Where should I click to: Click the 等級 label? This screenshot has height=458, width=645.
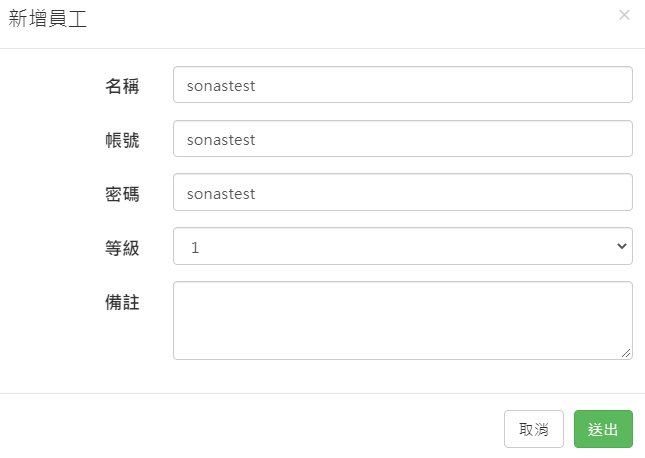click(122, 247)
